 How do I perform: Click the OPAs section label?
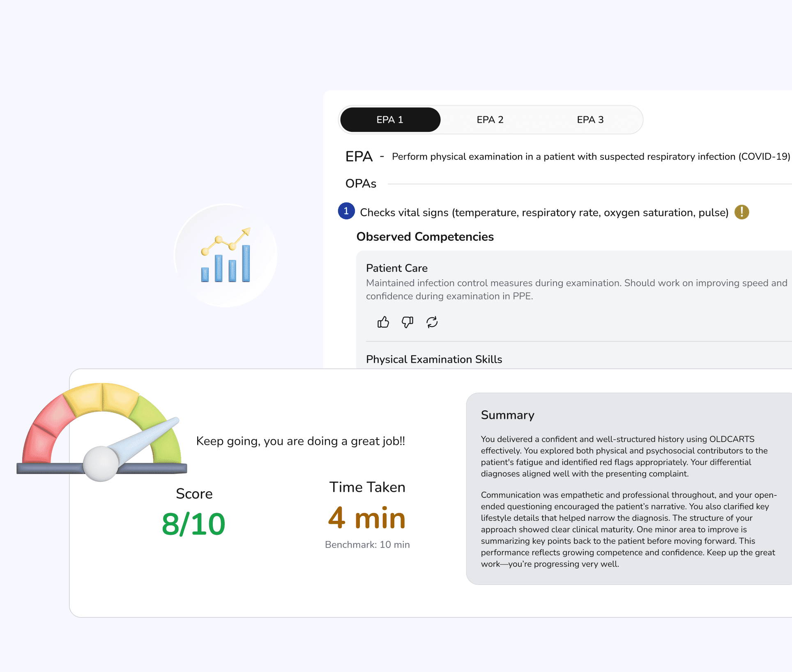click(x=361, y=184)
